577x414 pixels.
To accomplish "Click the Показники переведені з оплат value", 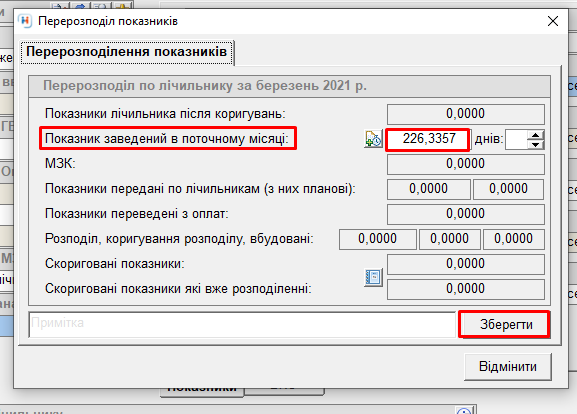I will 466,214.
